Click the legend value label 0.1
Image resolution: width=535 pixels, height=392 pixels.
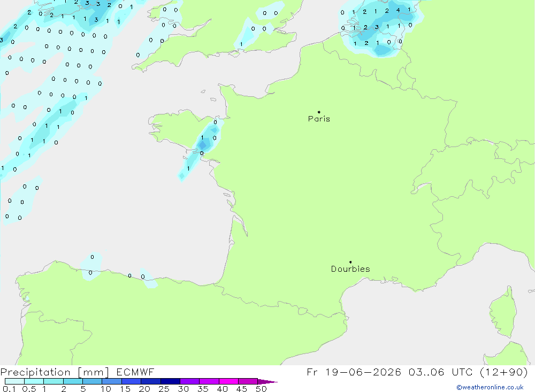(9, 389)
